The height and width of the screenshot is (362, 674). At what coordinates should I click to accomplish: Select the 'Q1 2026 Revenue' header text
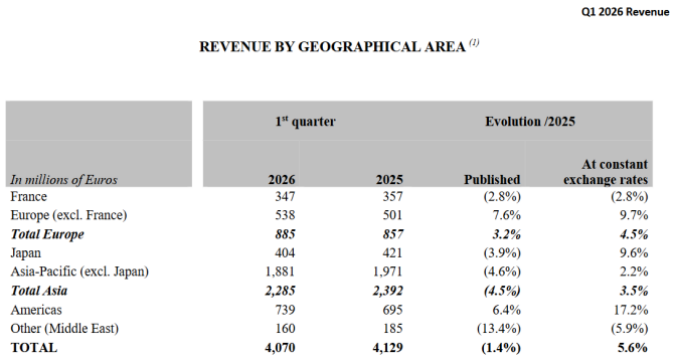click(625, 12)
